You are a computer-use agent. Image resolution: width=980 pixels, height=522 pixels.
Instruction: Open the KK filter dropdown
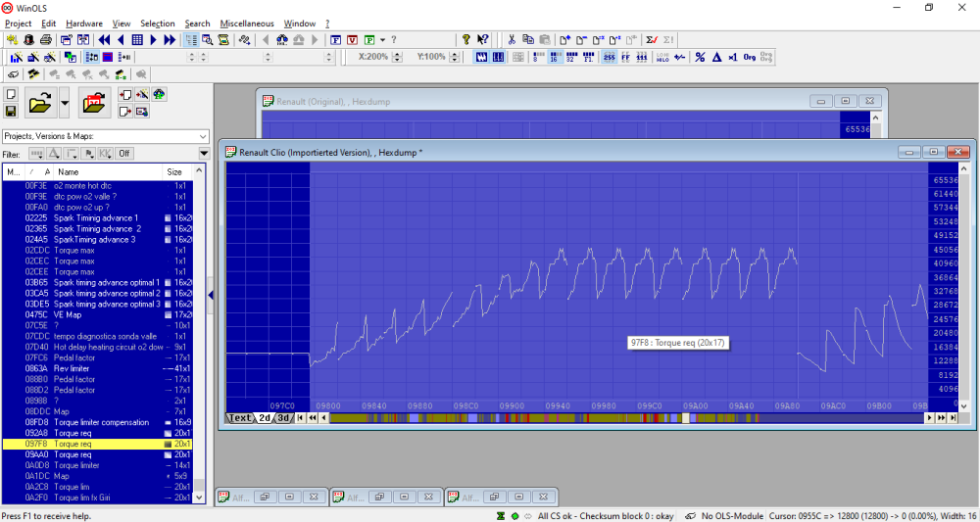[x=106, y=154]
